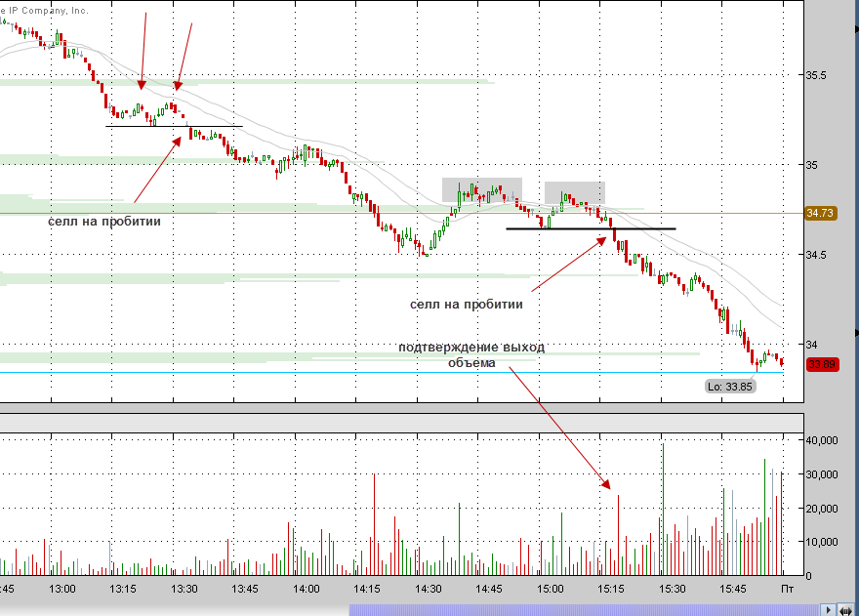Select the 34.73 price level tag
The image size is (859, 616).
coord(820,213)
